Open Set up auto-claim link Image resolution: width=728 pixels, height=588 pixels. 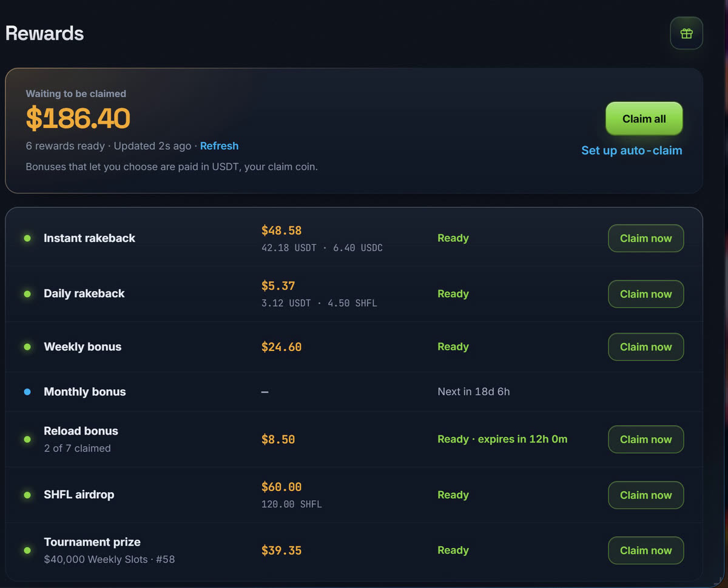[632, 150]
